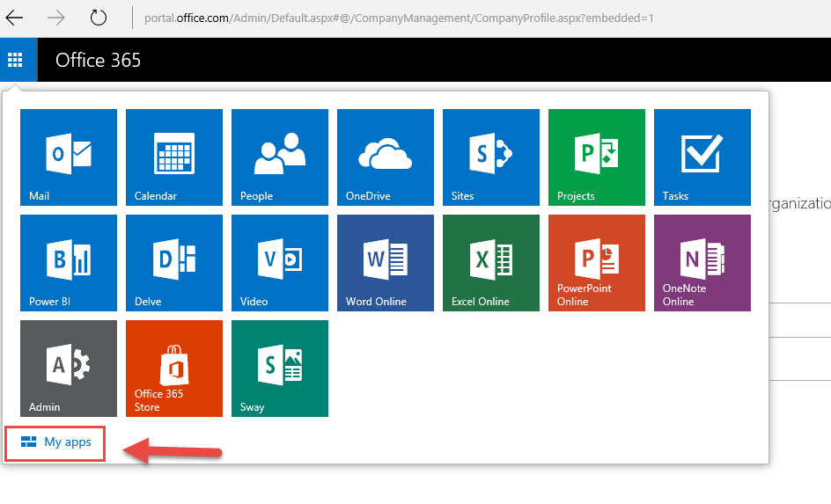Viewport: 831px width, 504px height.
Task: Open the Office 365 Store tile
Action: 173,369
